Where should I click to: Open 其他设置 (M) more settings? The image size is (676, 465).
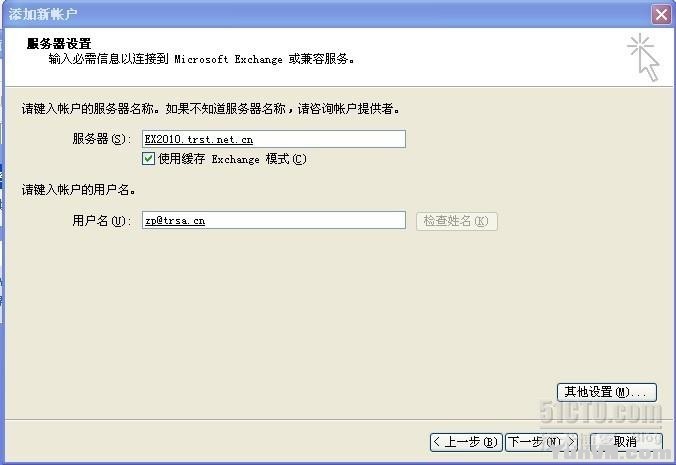(607, 392)
